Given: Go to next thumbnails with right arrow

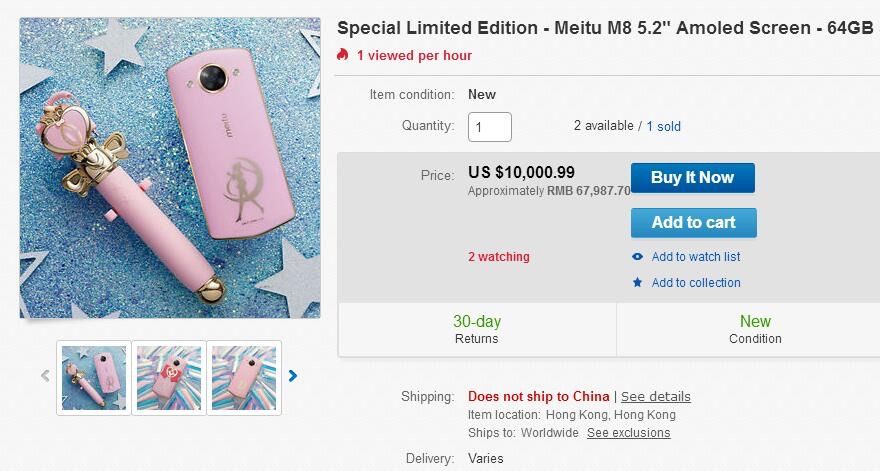Looking at the screenshot, I should [293, 376].
